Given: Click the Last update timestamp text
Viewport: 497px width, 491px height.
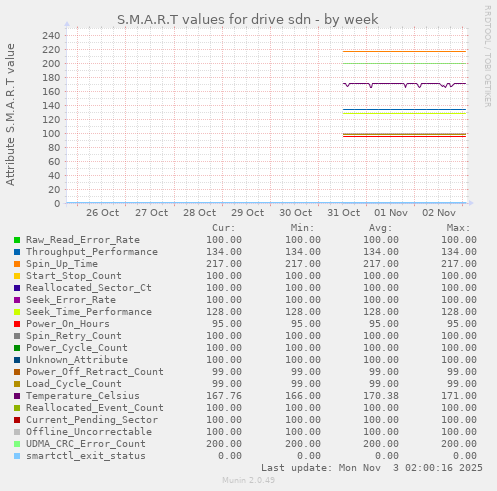Looking at the screenshot, I should click(372, 468).
